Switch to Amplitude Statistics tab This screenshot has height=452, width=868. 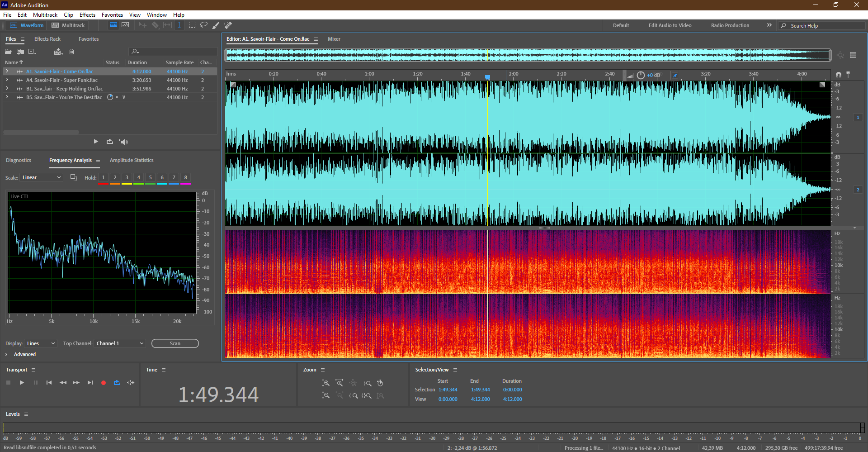click(x=132, y=160)
